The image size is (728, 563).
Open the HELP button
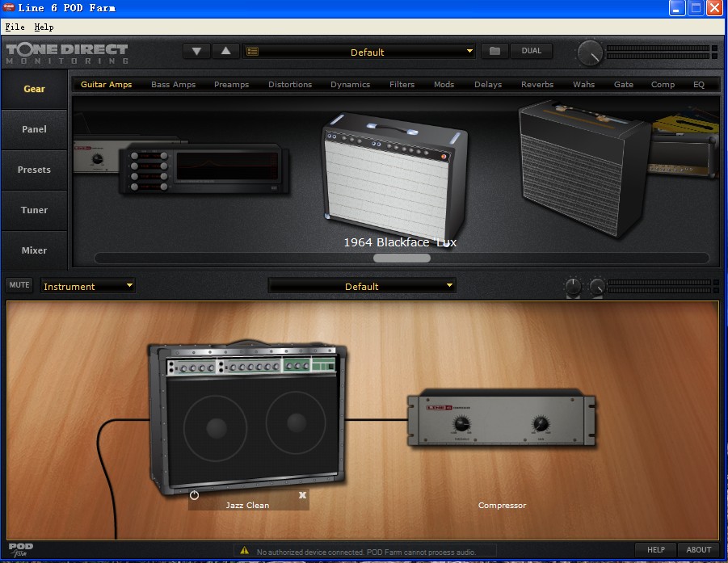(x=655, y=549)
